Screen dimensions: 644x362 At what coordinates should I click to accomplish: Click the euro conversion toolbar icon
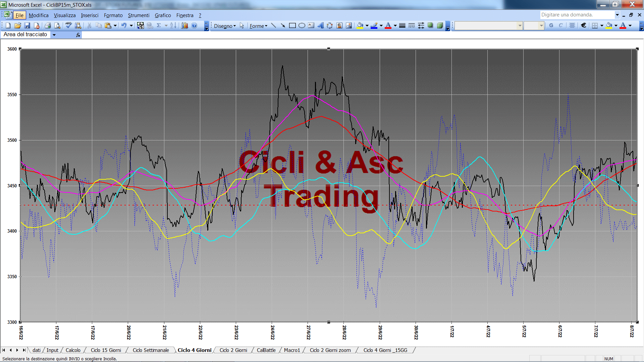(x=141, y=26)
